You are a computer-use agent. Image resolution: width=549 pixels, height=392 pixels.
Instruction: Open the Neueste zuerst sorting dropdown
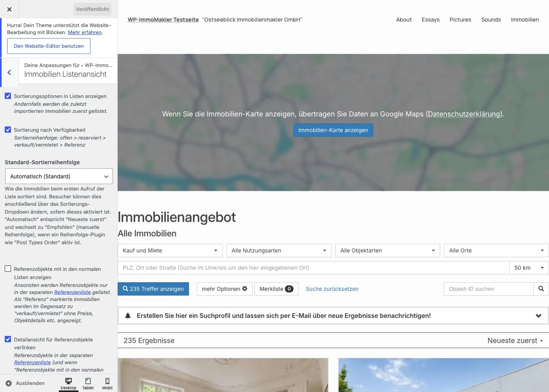click(515, 341)
